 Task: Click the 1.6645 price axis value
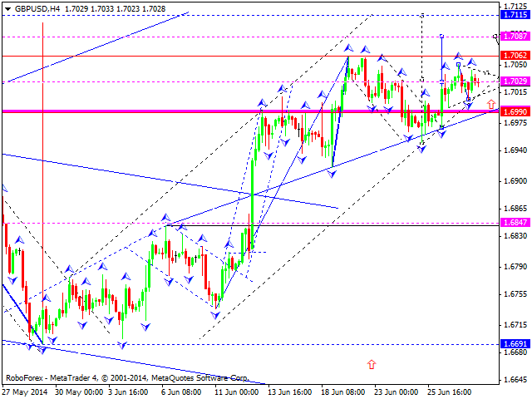tap(515, 380)
